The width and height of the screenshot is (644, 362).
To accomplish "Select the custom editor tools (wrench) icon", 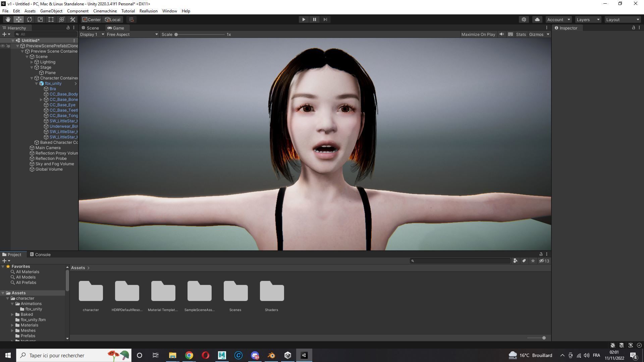I will tap(72, 19).
